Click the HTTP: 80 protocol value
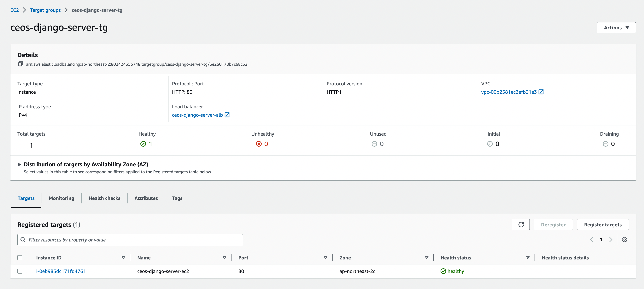 [x=182, y=92]
